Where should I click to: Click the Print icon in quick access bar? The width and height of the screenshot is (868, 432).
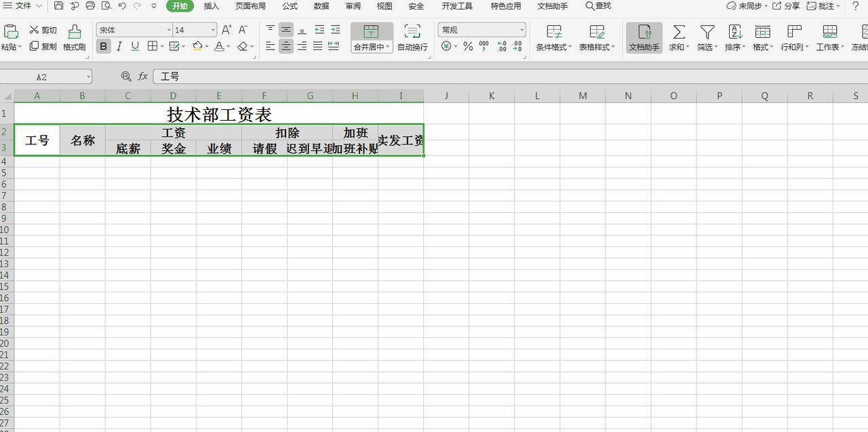click(90, 6)
